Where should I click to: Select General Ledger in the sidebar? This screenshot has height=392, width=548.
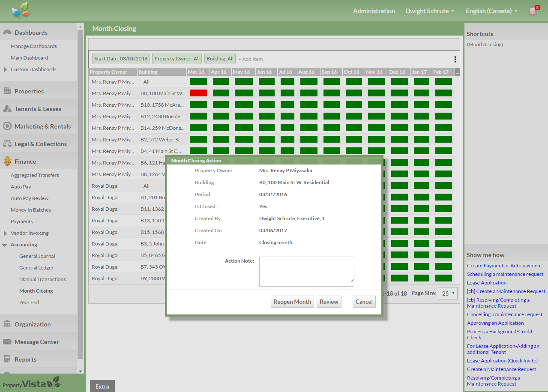coord(37,268)
